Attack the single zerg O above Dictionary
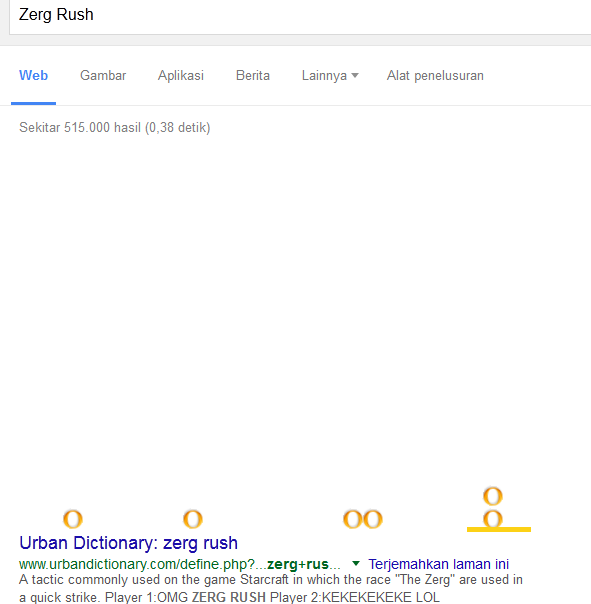591x604 pixels. pos(193,519)
